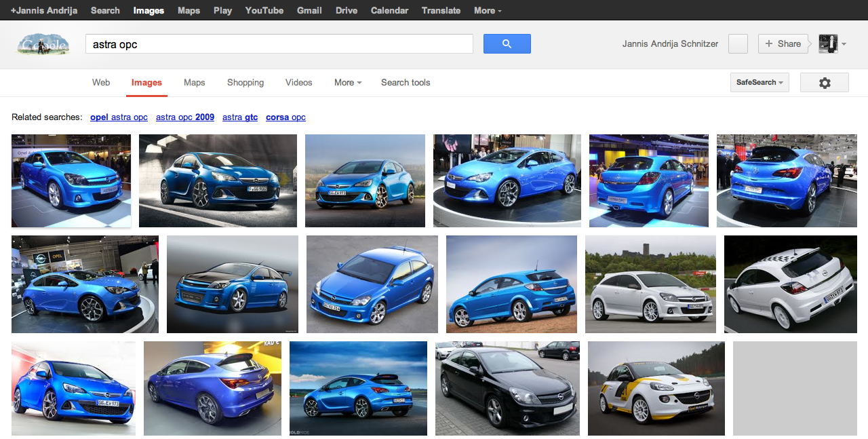Select Images in the top black bar
868x439 pixels.
click(x=149, y=10)
